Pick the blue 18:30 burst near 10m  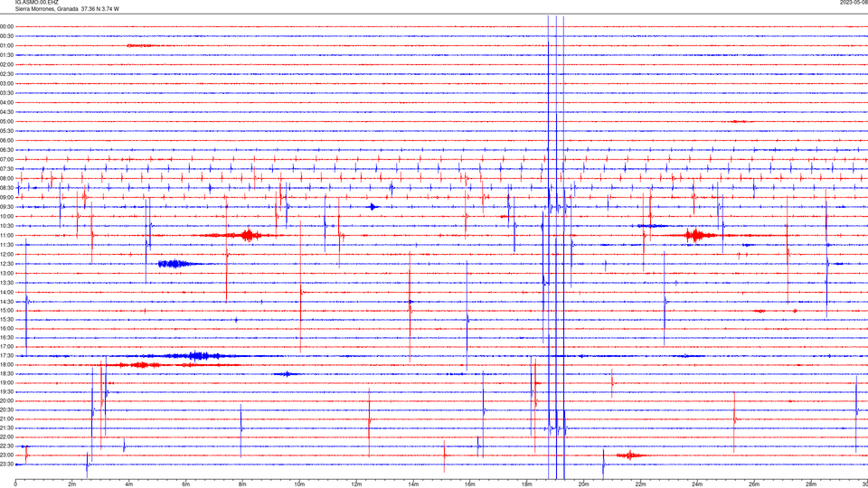287,374
